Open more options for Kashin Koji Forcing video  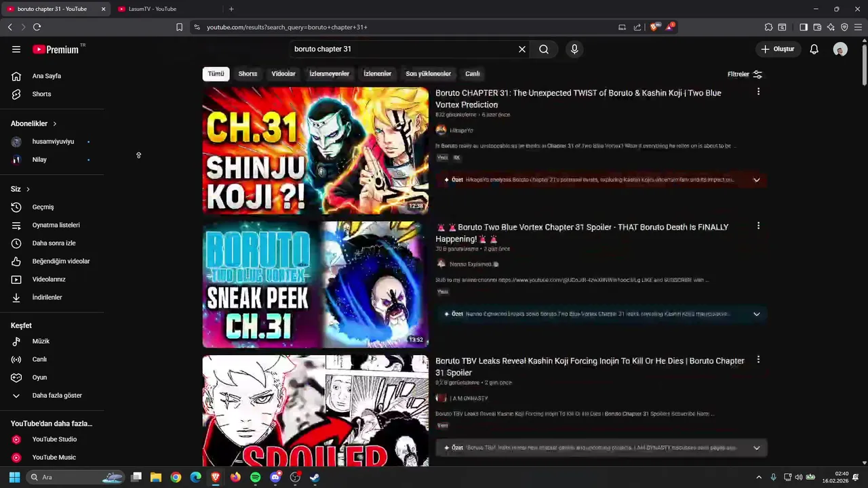758,360
